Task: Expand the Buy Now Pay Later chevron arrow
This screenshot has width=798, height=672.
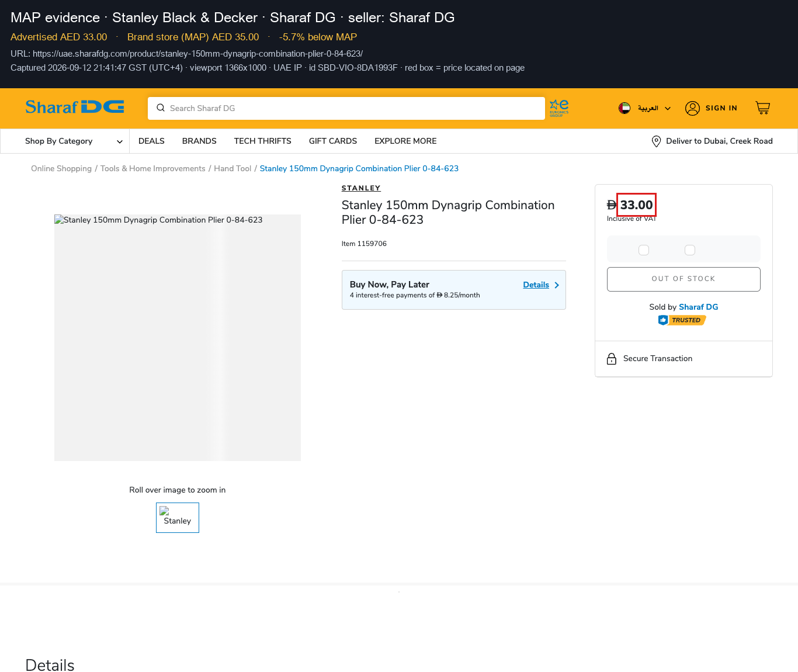Action: point(557,285)
